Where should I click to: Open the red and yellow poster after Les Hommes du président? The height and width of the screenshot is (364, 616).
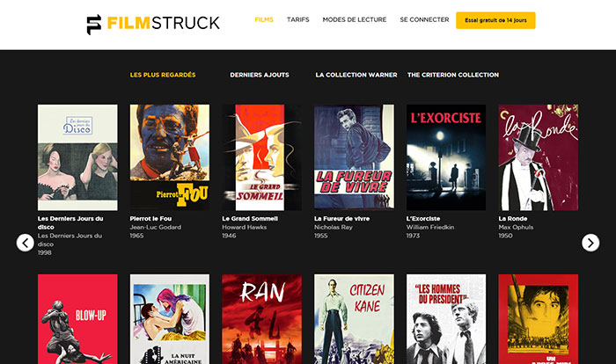point(539,319)
